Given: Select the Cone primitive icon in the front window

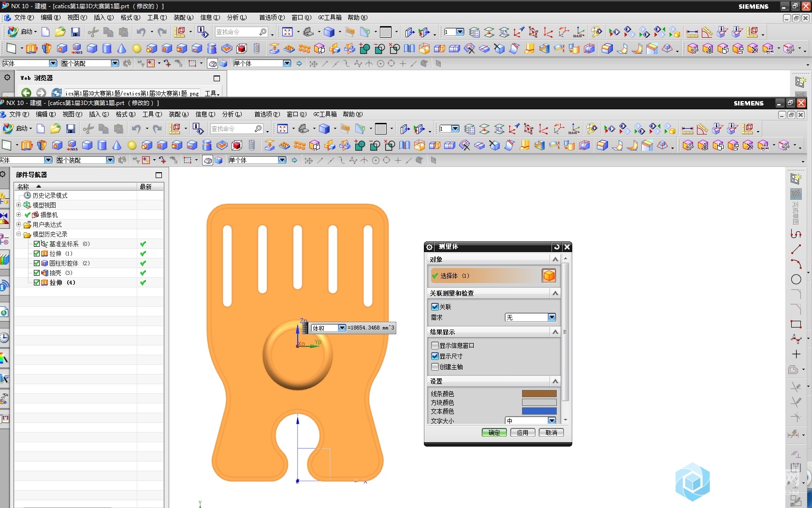Looking at the screenshot, I should tap(117, 145).
